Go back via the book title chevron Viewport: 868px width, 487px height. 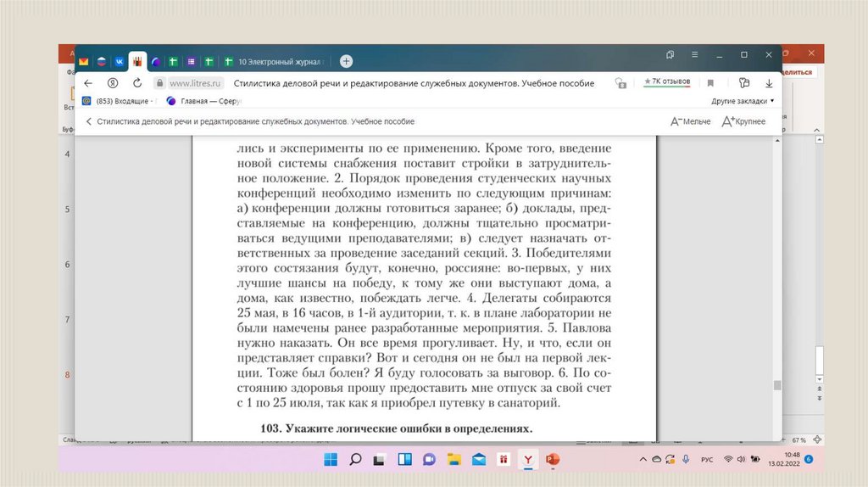click(88, 121)
